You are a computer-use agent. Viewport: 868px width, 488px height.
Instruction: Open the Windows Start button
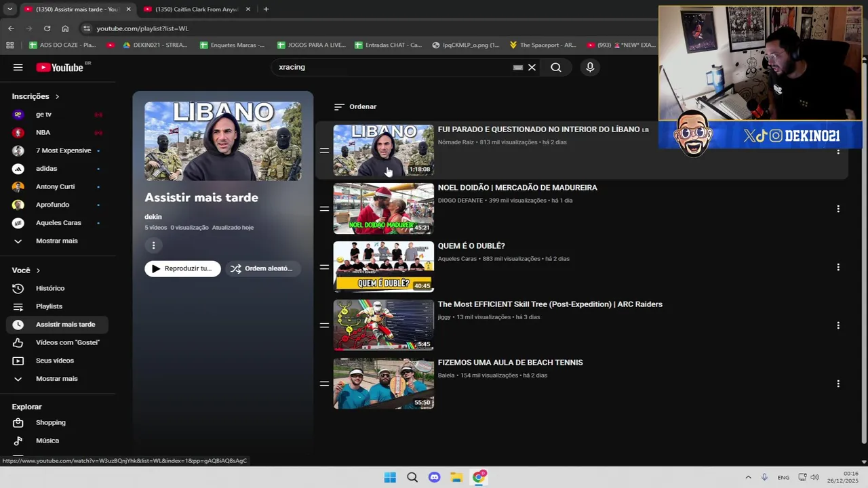pos(390,477)
